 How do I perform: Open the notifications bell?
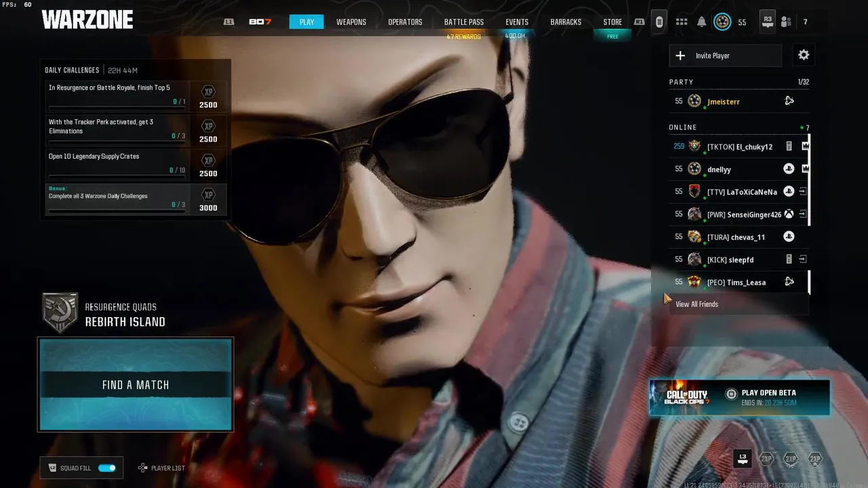point(702,22)
